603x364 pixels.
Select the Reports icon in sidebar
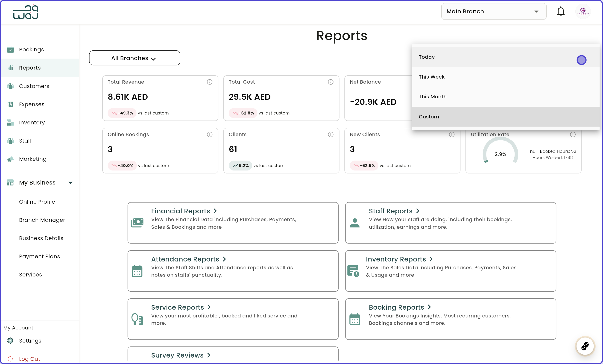point(10,68)
